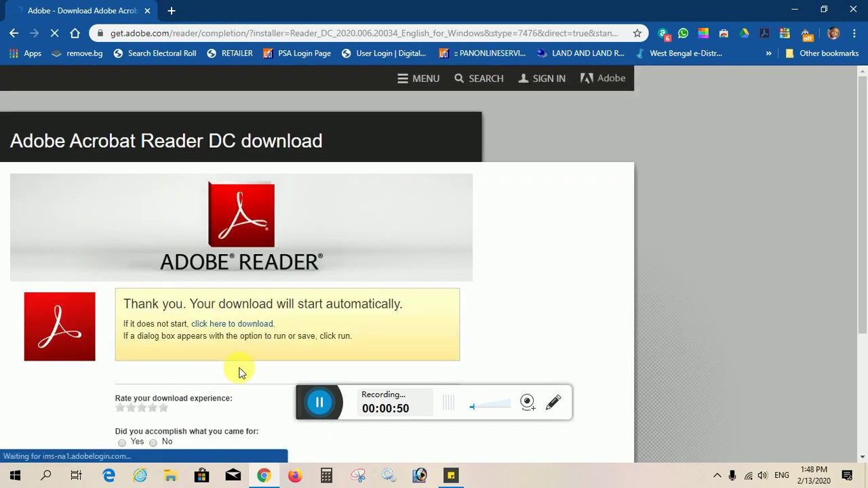
Task: Open the Chrome three-dot menu
Action: tap(854, 33)
